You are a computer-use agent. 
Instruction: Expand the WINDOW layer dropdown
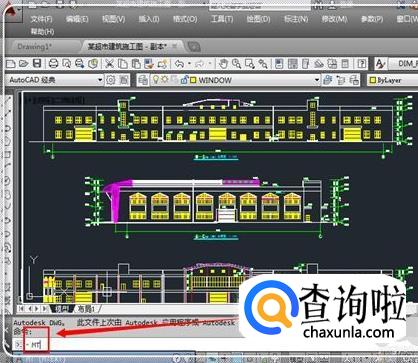click(316, 80)
